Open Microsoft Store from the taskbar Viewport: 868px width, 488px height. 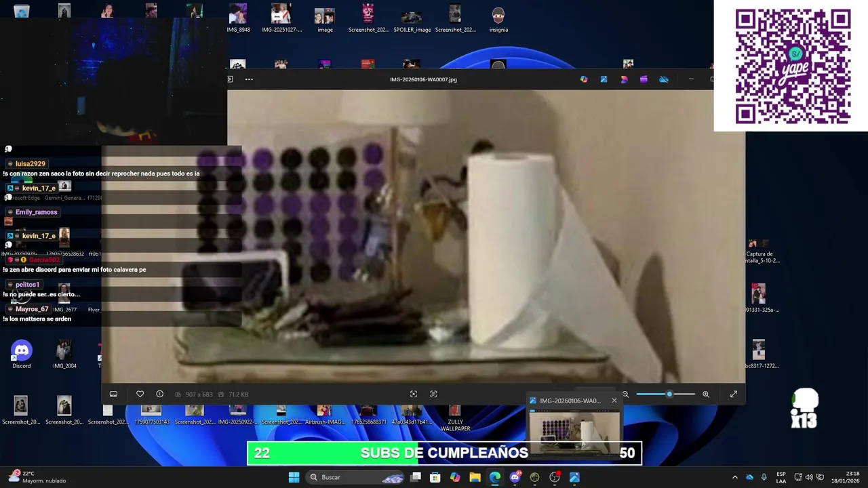(435, 477)
